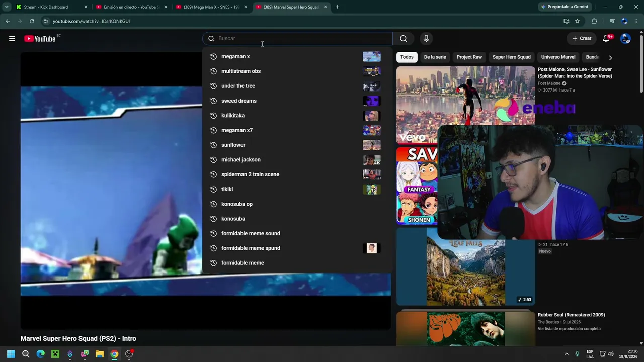Choose the megaman x7 suggestion
The width and height of the screenshot is (644, 362).
pyautogui.click(x=297, y=130)
